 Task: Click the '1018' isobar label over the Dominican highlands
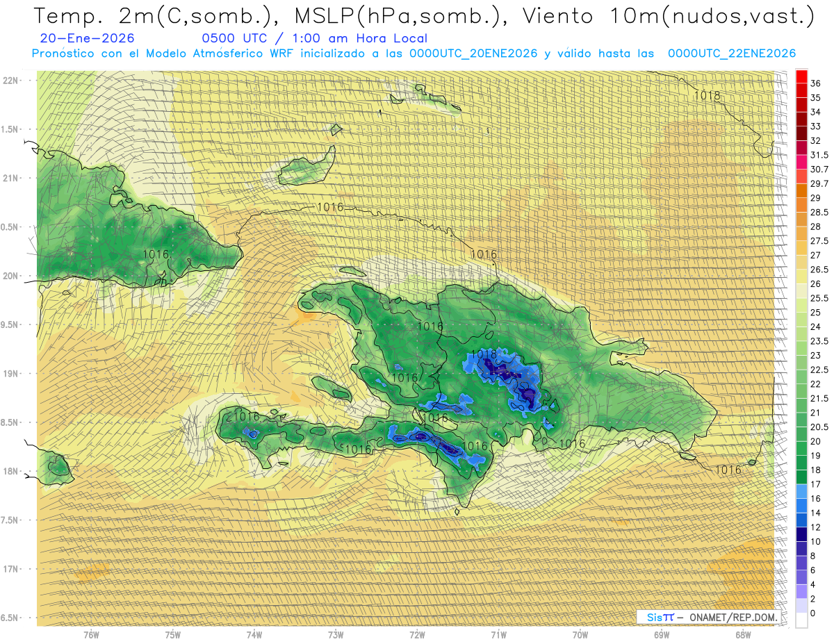(x=484, y=354)
